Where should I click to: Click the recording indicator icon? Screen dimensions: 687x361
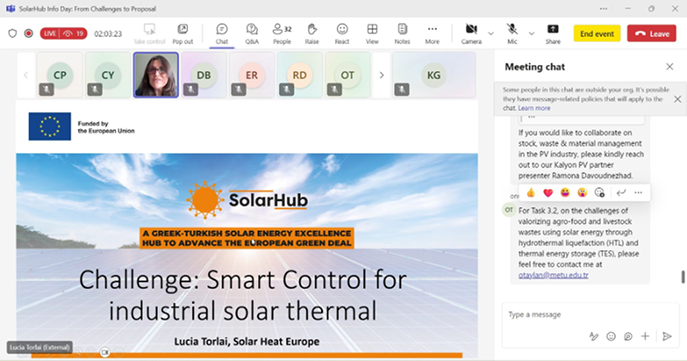point(28,33)
